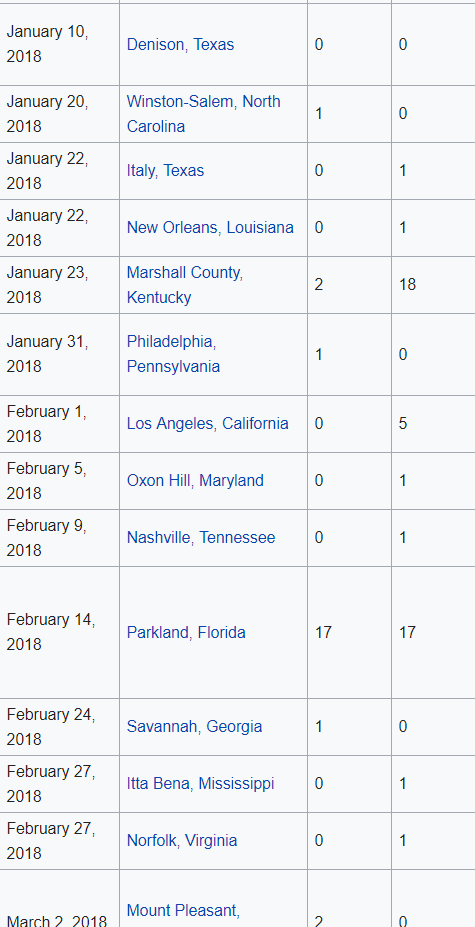This screenshot has height=927, width=475.
Task: Open the Itta Bena, Mississippi link
Action: [x=201, y=784]
